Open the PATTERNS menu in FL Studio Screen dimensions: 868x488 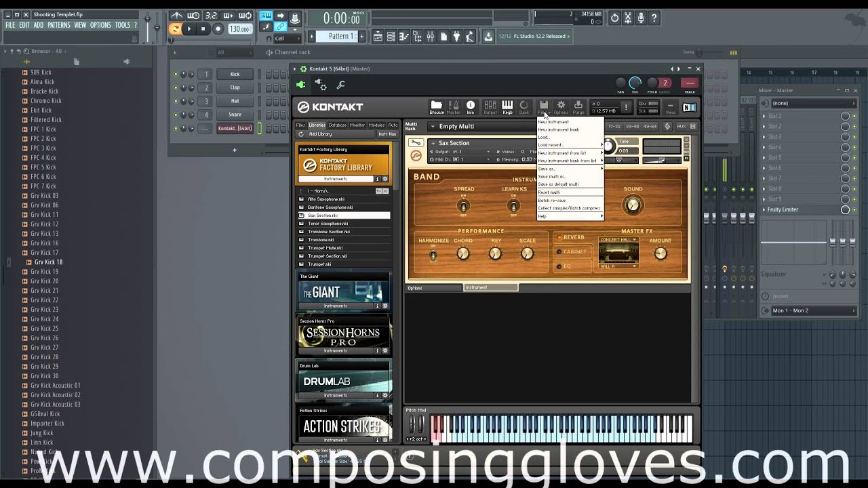tap(59, 25)
